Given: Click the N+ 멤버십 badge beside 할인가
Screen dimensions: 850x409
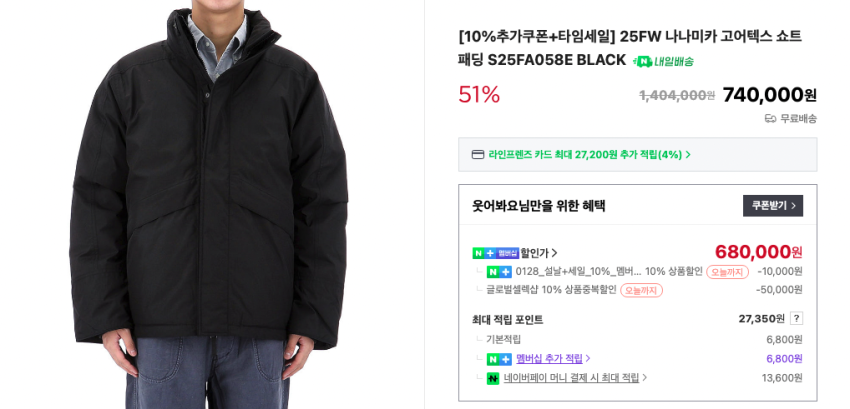Looking at the screenshot, I should (x=495, y=253).
